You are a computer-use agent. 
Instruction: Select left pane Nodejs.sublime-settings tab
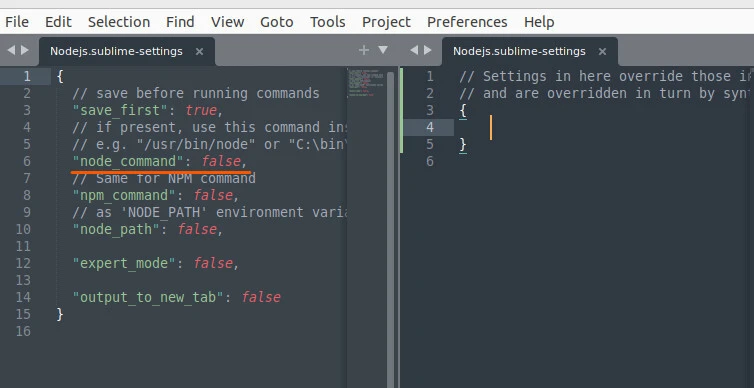[116, 51]
